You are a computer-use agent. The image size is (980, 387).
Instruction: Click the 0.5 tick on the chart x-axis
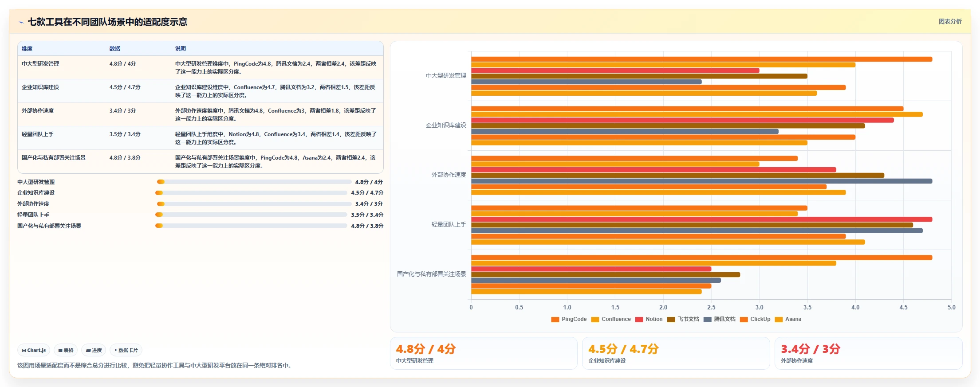click(519, 307)
